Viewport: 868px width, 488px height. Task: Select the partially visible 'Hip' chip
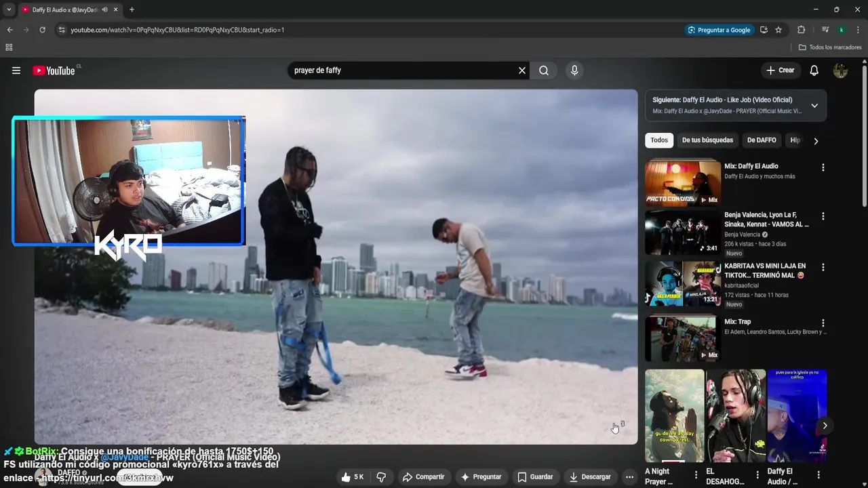coord(795,140)
